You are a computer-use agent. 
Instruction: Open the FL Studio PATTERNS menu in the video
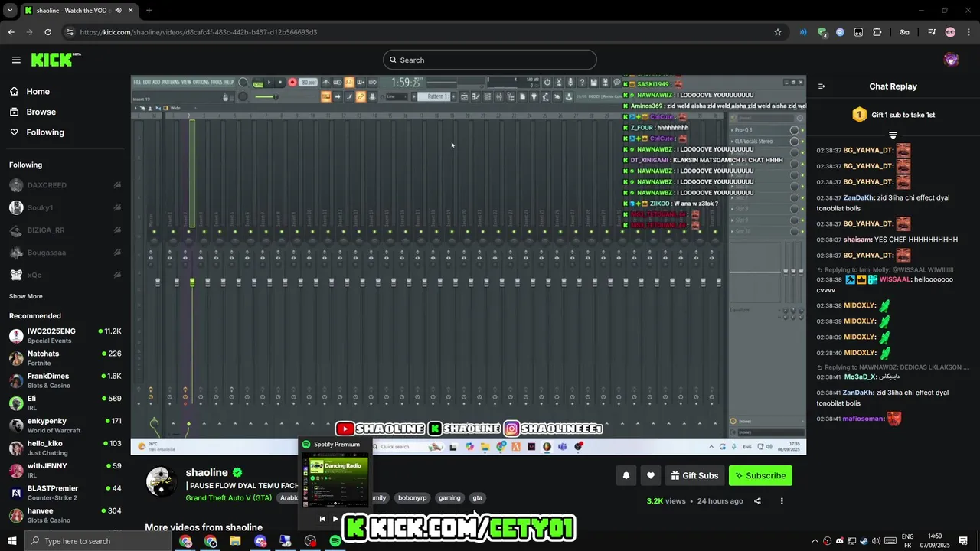click(x=171, y=82)
